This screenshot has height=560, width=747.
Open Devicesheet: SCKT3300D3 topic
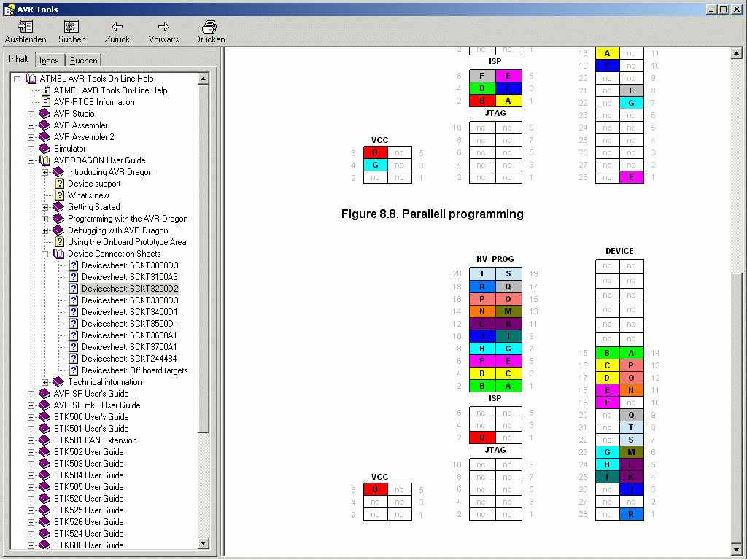(x=130, y=300)
